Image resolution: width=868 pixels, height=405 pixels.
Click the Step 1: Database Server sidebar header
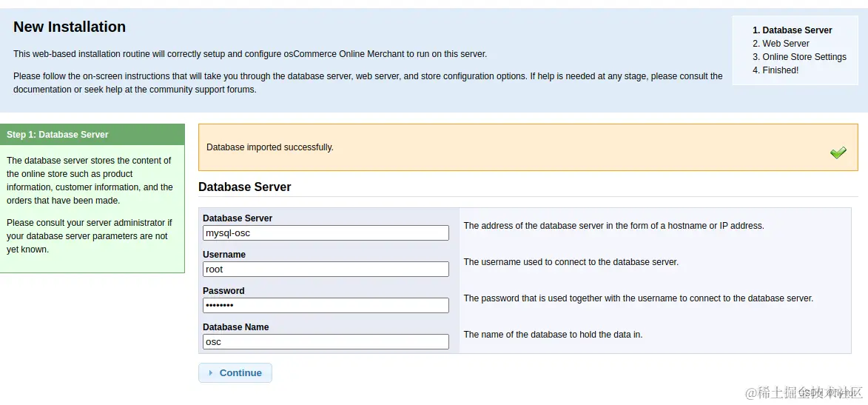click(x=92, y=135)
